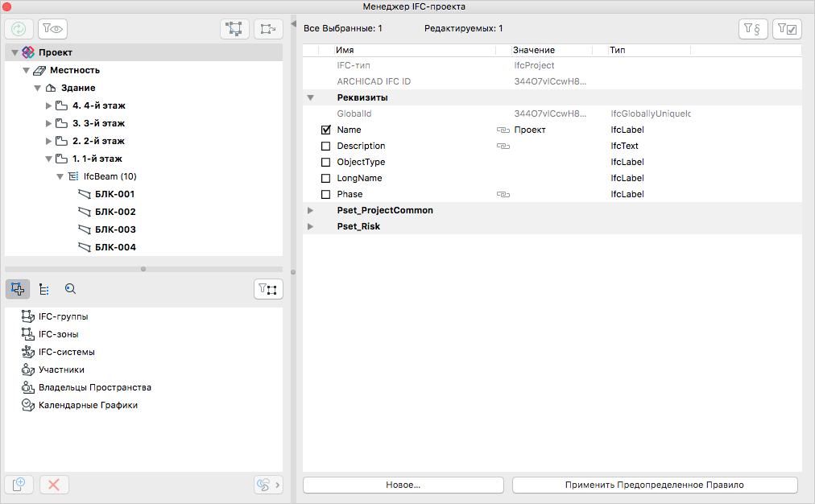Click the Проект tree node icon
This screenshot has width=815, height=504.
(28, 52)
